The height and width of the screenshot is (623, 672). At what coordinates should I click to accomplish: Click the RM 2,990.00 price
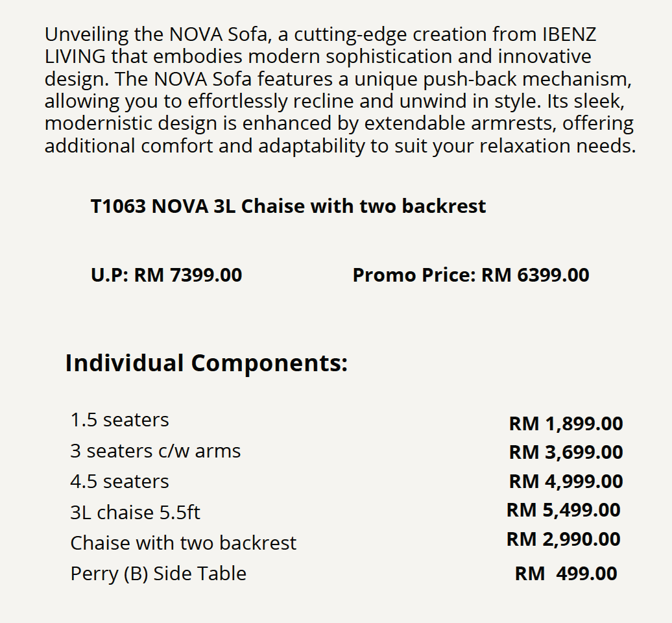[x=563, y=539]
